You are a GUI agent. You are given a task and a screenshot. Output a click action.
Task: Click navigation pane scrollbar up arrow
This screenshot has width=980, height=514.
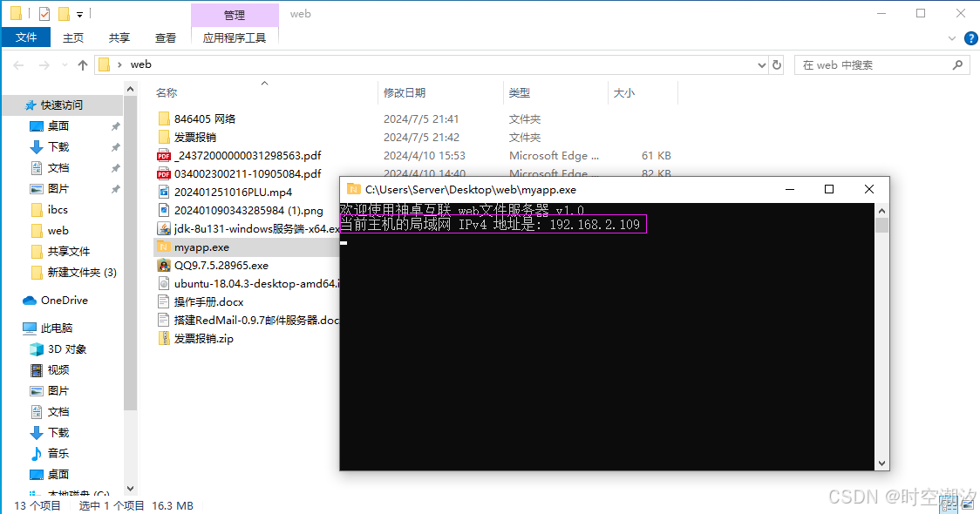coord(130,90)
